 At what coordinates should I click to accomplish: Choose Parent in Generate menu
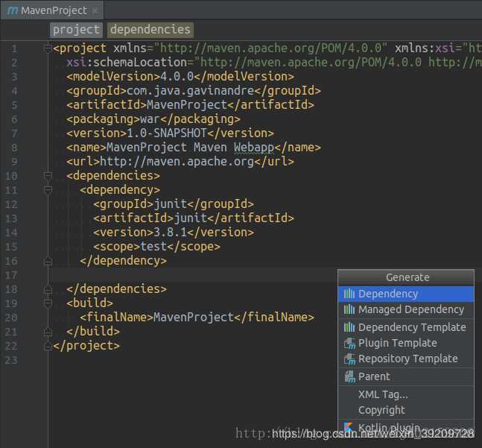coord(406,376)
